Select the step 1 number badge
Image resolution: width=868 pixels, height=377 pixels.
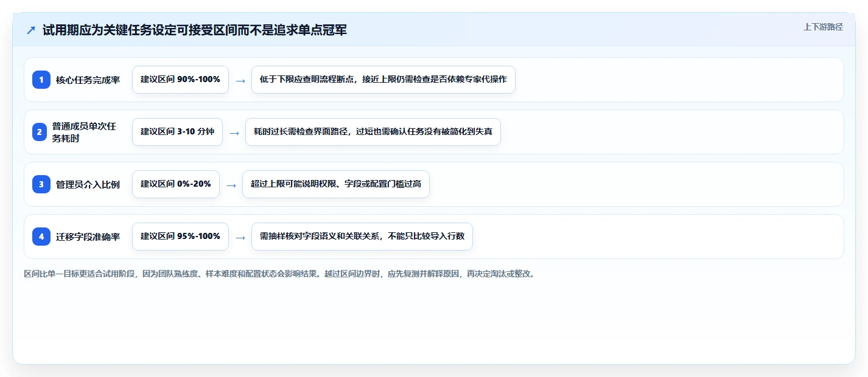[x=41, y=80]
